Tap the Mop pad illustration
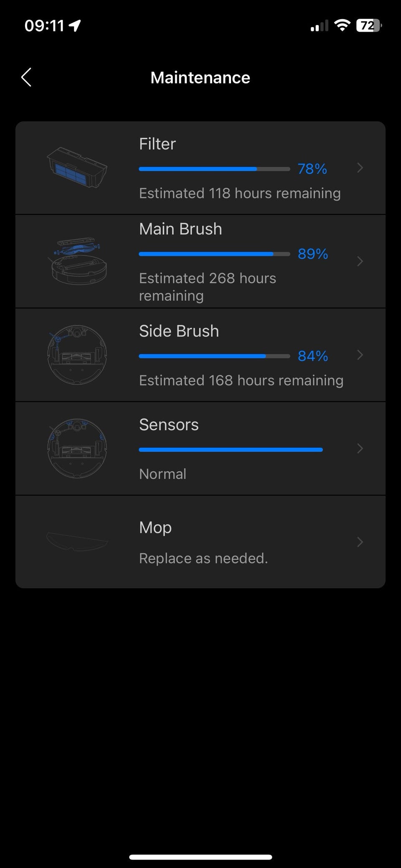The width and height of the screenshot is (401, 868). (77, 542)
